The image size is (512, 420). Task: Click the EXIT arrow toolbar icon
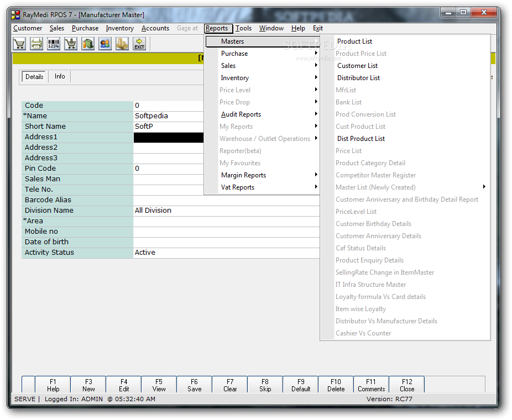point(139,44)
